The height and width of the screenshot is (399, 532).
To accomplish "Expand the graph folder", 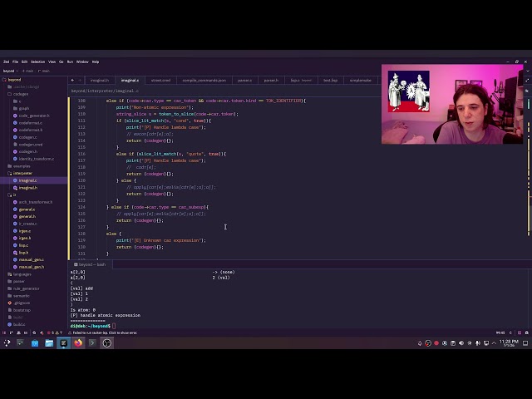I will [21, 108].
